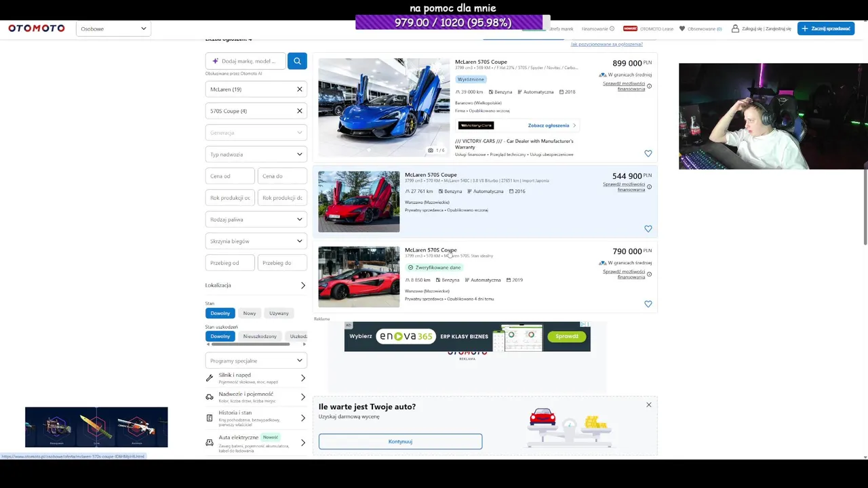
Task: Open the Rodzaj paliwa dropdown
Action: pyautogui.click(x=256, y=220)
